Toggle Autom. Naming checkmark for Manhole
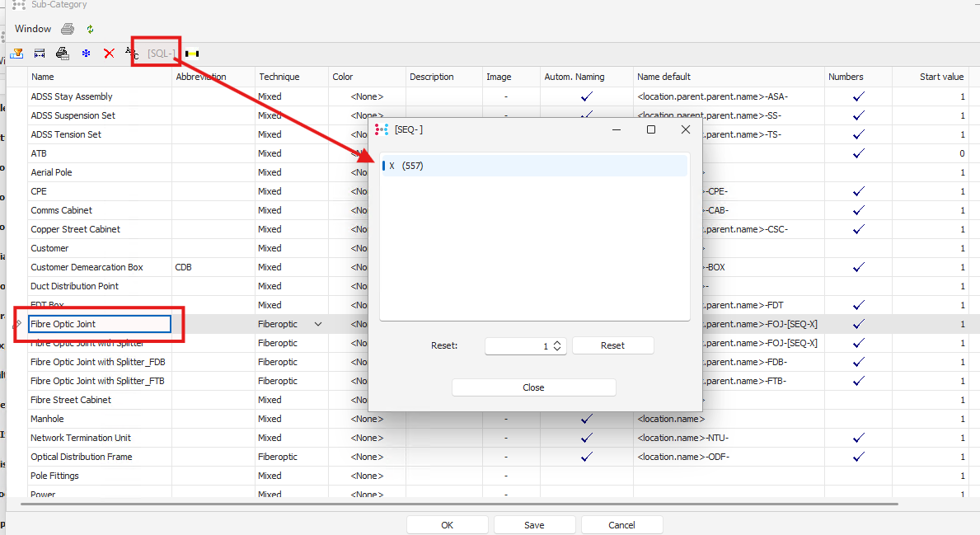The height and width of the screenshot is (535, 980). (587, 419)
